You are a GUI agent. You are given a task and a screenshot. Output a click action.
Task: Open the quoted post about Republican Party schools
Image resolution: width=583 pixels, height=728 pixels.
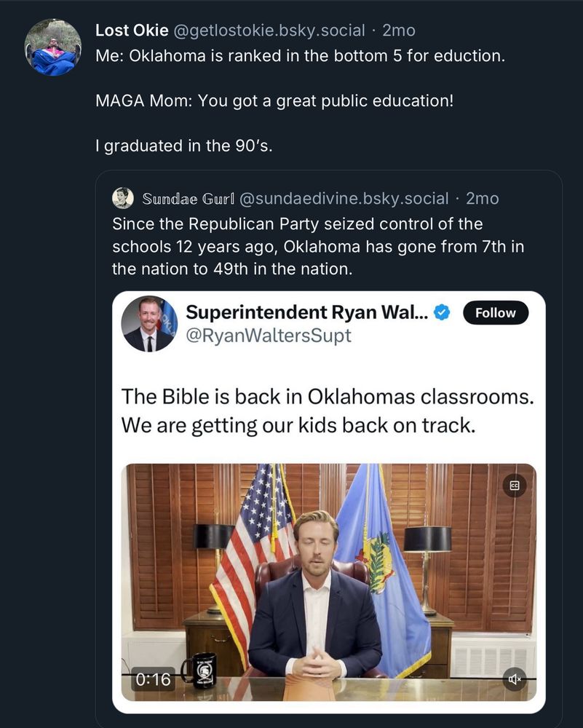(318, 246)
